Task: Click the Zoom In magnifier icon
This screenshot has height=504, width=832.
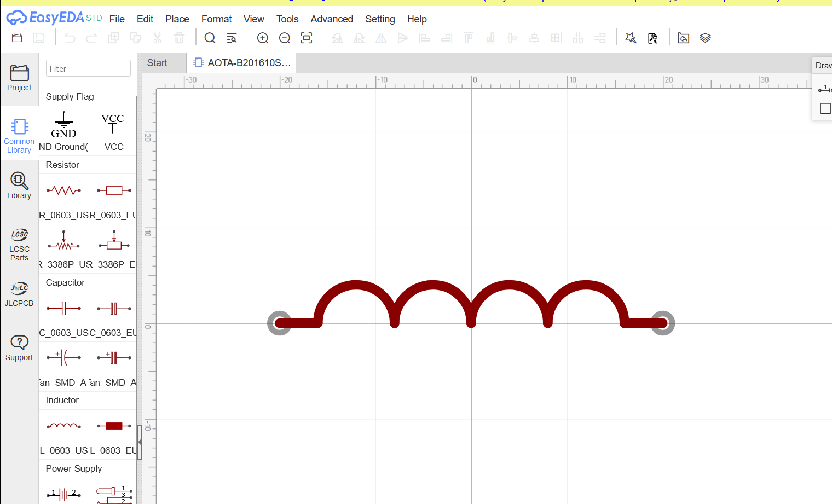Action: [x=263, y=38]
